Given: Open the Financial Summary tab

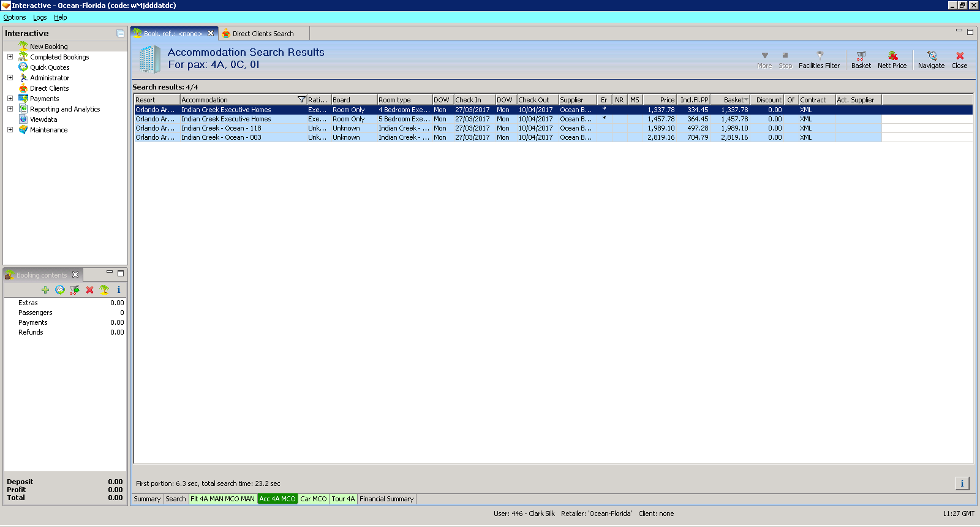Looking at the screenshot, I should click(x=386, y=499).
